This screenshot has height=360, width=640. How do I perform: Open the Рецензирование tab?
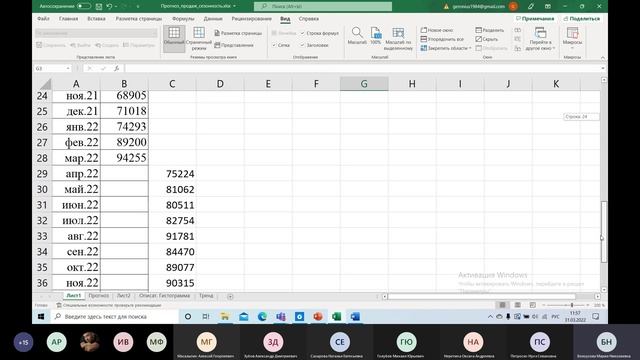251,19
